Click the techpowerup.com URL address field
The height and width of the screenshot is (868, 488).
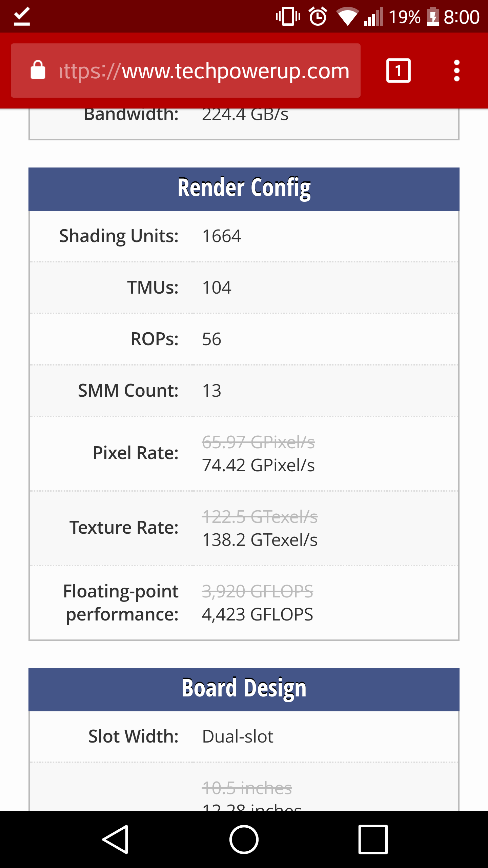point(203,71)
